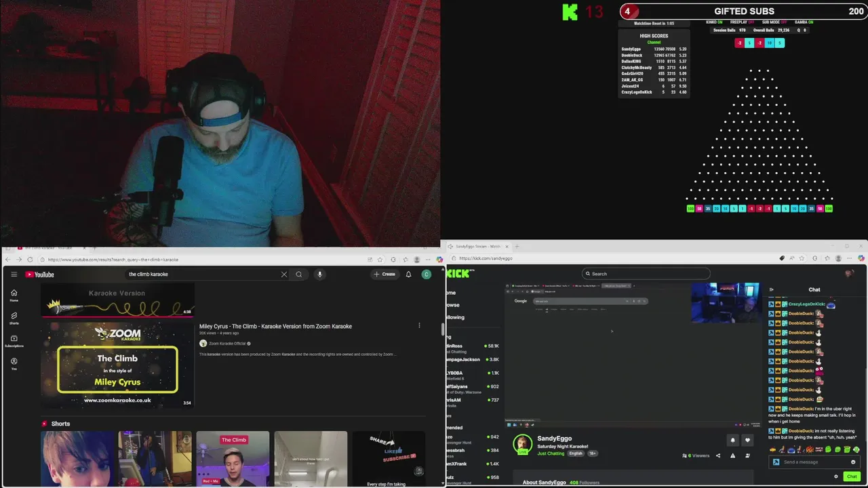Open the SandyEggo channel avatar
868x488 pixels.
coord(523,444)
